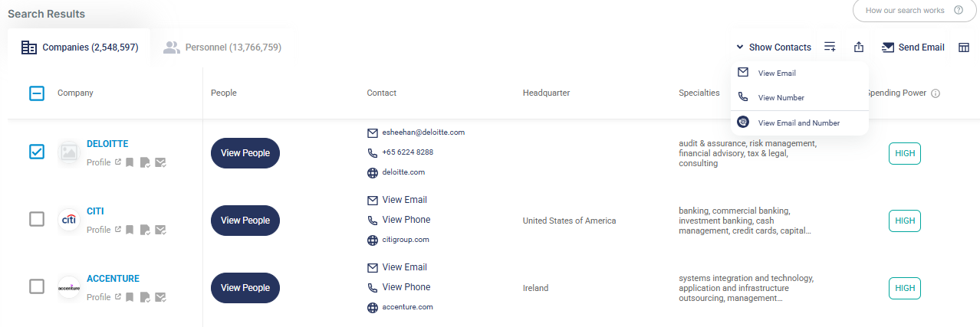
Task: Open the deloitte.com website link
Action: 403,172
